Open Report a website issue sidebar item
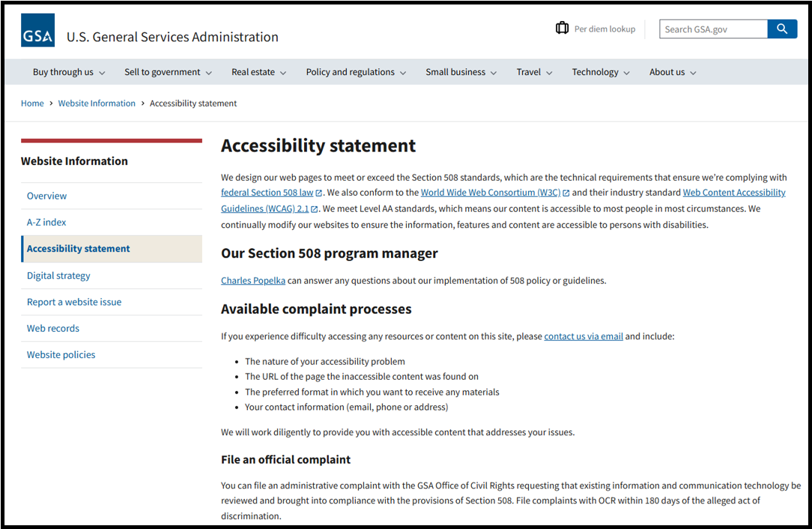The width and height of the screenshot is (812, 529). pyautogui.click(x=74, y=302)
